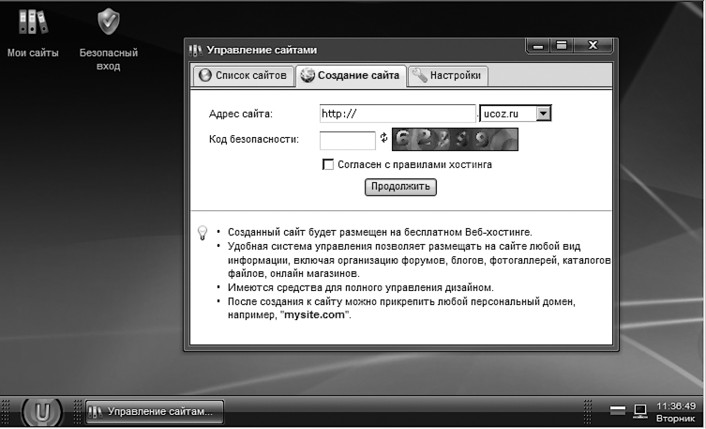Select the Создание сайта tab
The width and height of the screenshot is (706, 429).
point(351,75)
